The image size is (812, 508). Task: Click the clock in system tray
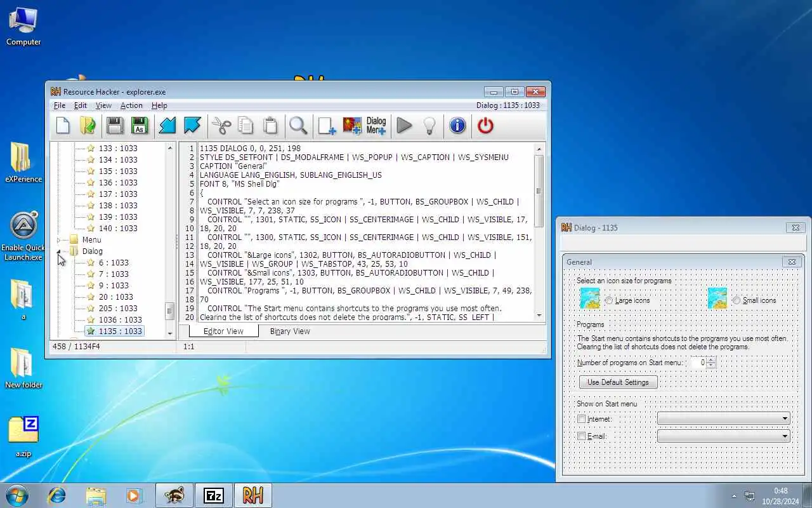point(780,496)
